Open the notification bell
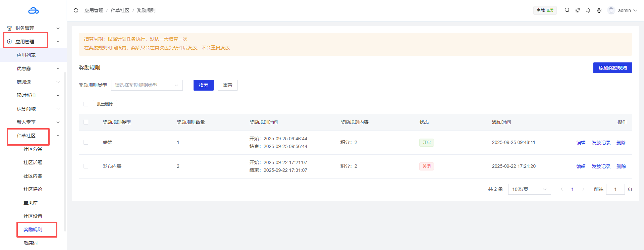 (588, 10)
